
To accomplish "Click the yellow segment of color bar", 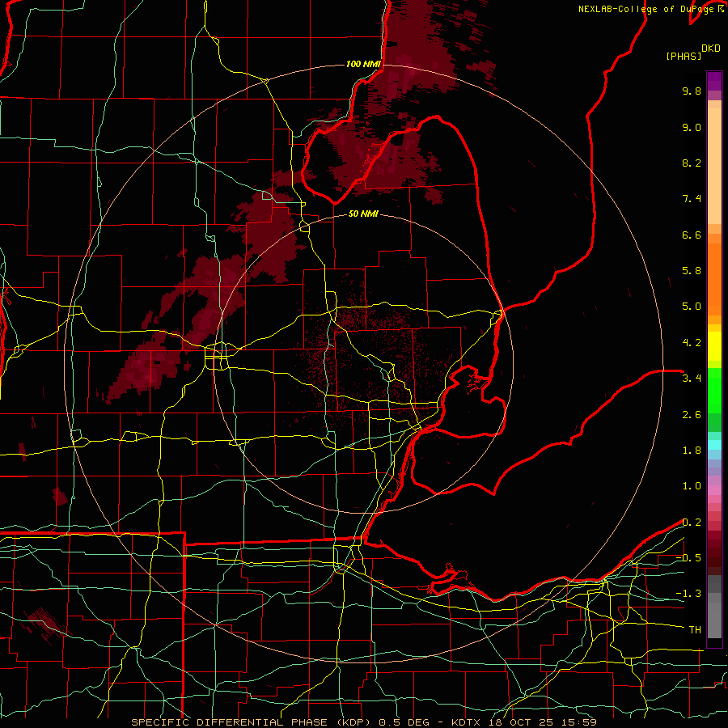I will (714, 346).
